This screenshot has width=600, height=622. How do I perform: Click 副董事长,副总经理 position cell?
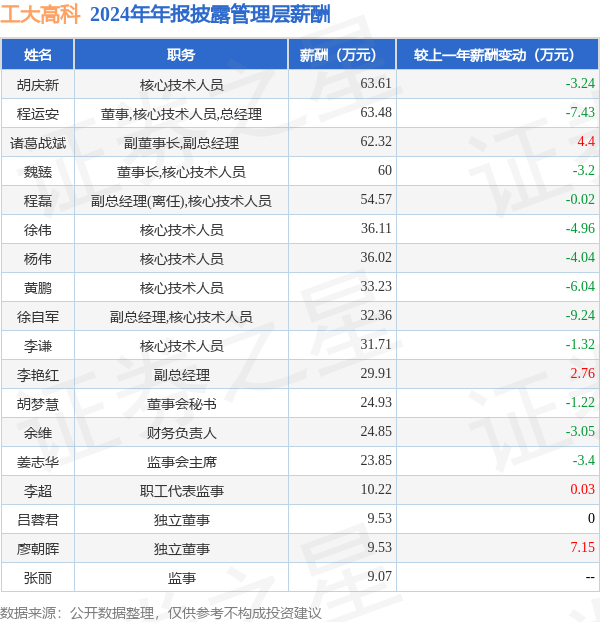pyautogui.click(x=181, y=143)
